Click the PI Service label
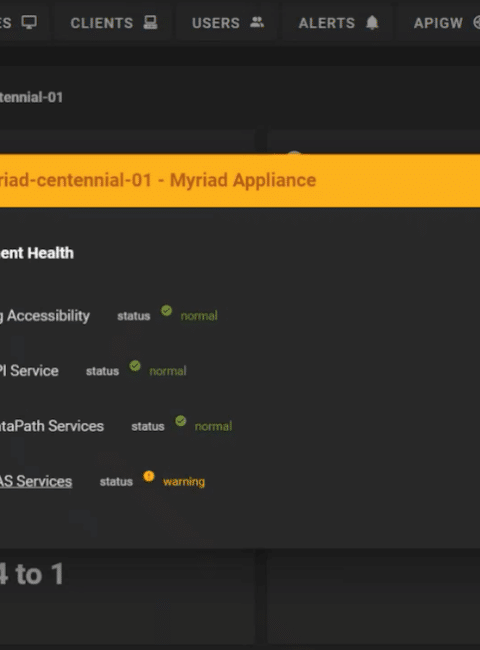The height and width of the screenshot is (650, 480). click(29, 371)
